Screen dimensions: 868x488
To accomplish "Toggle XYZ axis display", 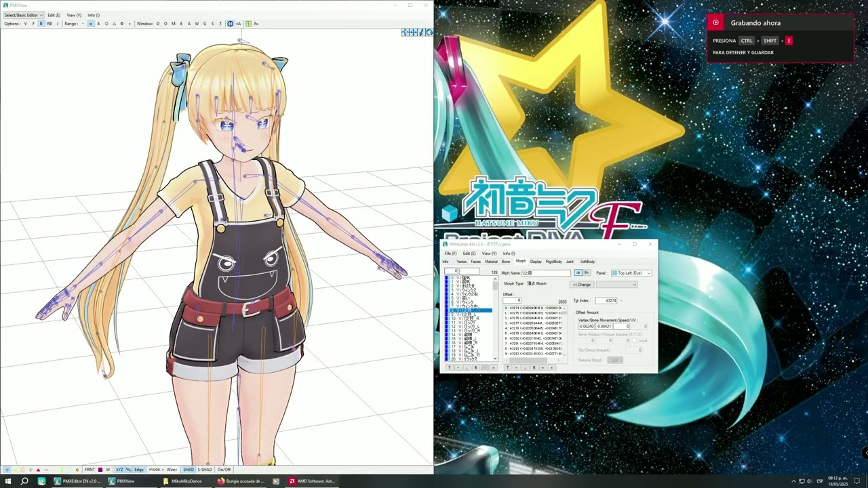I will coord(119,470).
